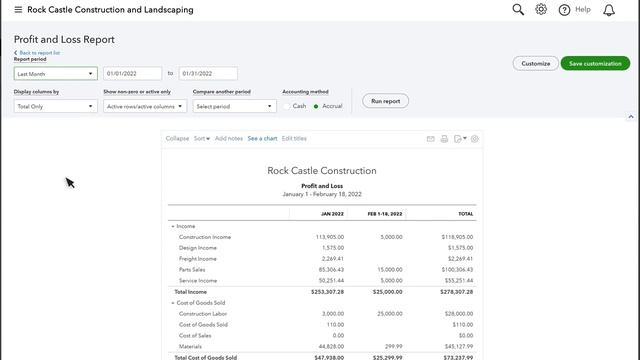
Task: Click the Help question mark icon
Action: (564, 10)
